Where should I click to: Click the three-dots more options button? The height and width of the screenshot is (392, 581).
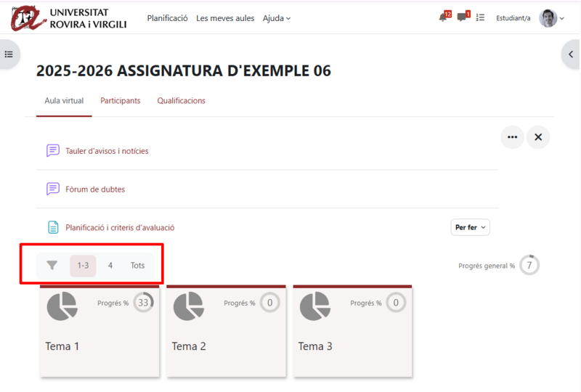pos(512,136)
